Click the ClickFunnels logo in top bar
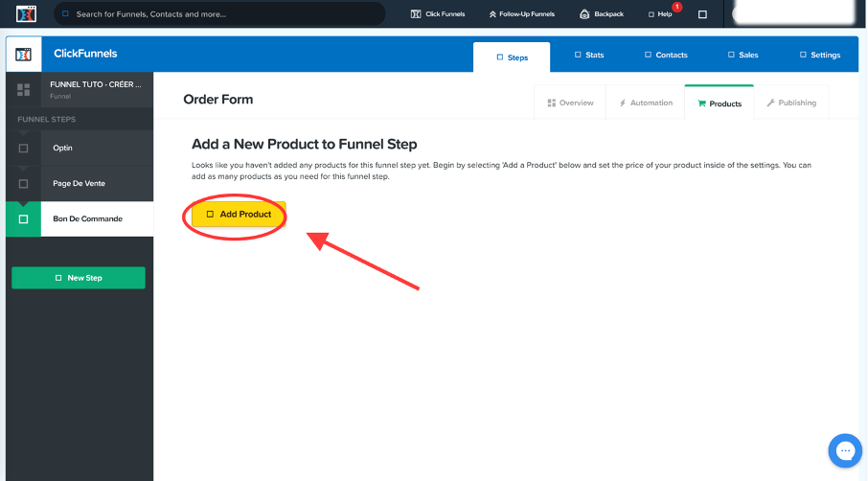Viewport: 868px width, 481px height. pyautogui.click(x=26, y=13)
